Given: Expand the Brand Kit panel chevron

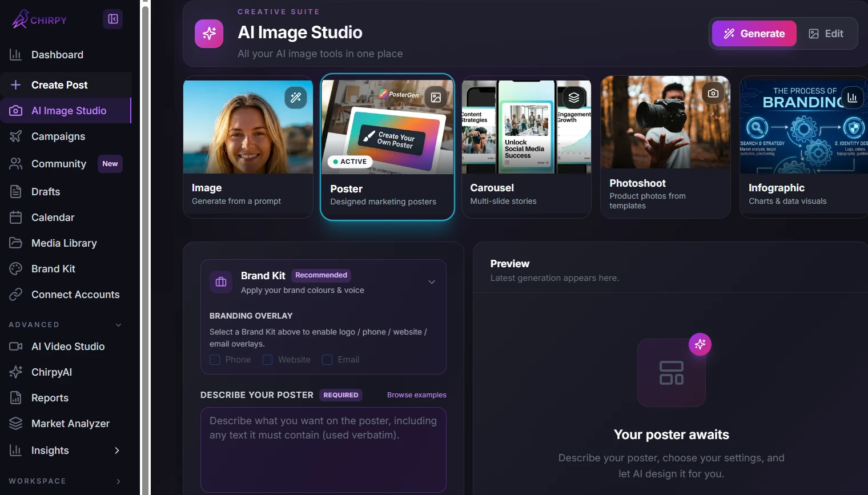Looking at the screenshot, I should (432, 282).
